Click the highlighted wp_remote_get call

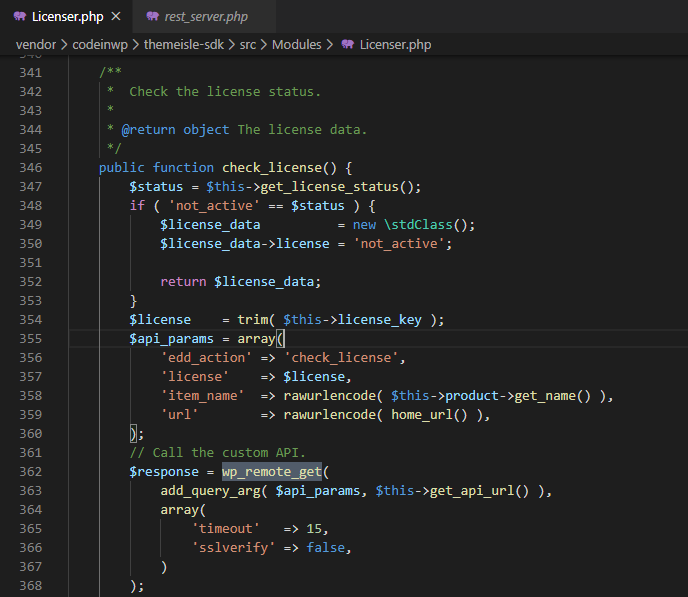[272, 472]
